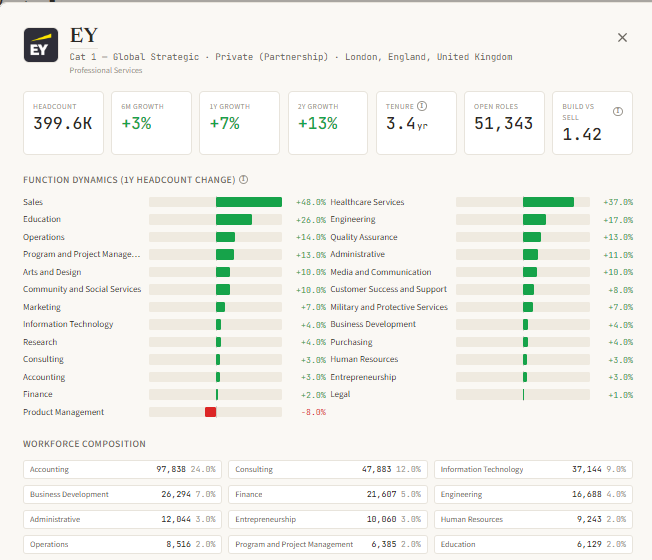Screen dimensions: 652x560
Task: Select the Customer Success and Support label
Action: [388, 289]
